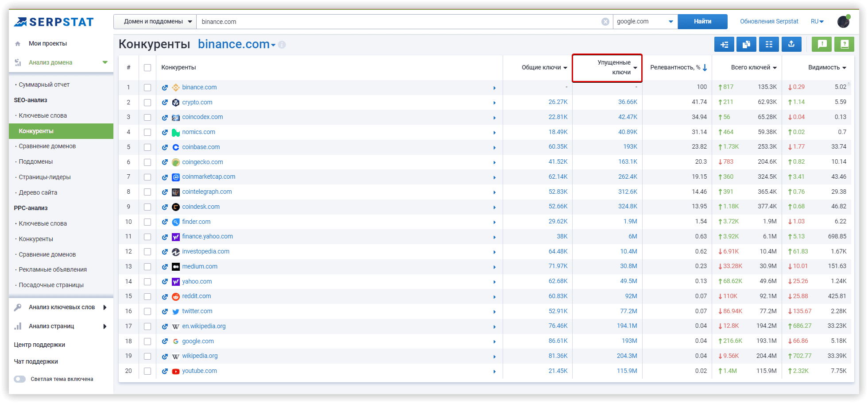
Task: Check the coincodex.com row checkbox
Action: coord(147,117)
